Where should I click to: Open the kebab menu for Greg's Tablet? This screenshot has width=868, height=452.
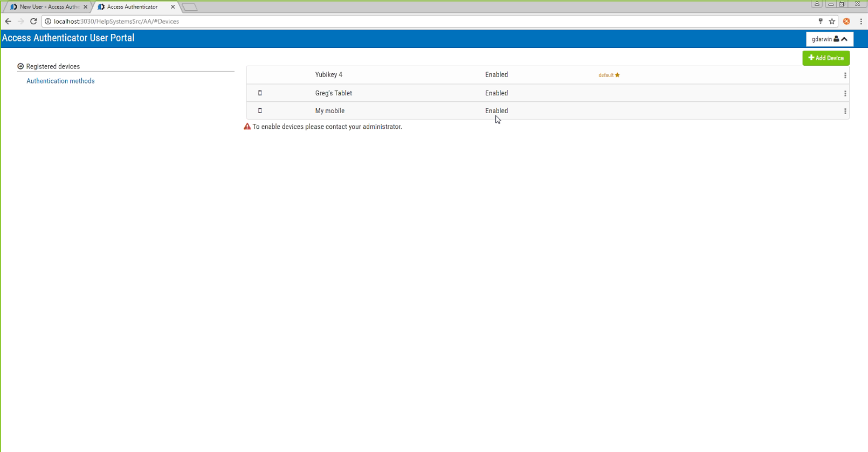click(x=845, y=94)
